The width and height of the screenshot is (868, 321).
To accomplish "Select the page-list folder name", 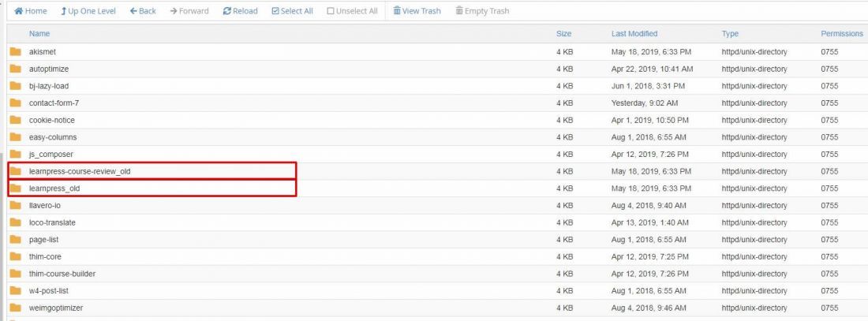I will coord(43,240).
